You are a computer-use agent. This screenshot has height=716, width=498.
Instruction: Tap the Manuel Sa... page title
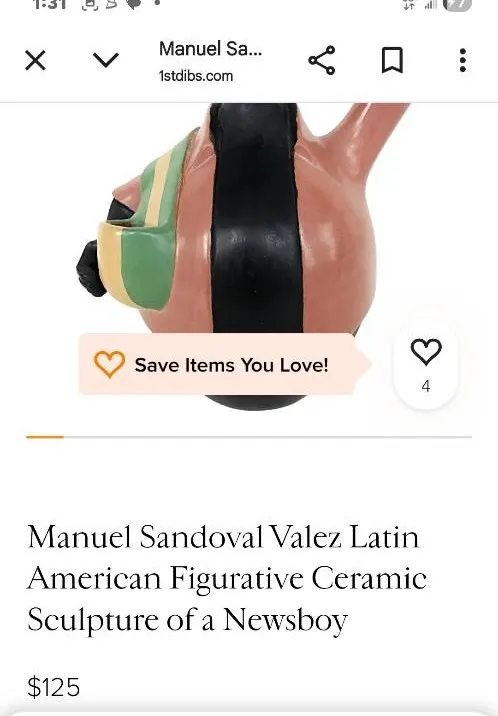[210, 48]
